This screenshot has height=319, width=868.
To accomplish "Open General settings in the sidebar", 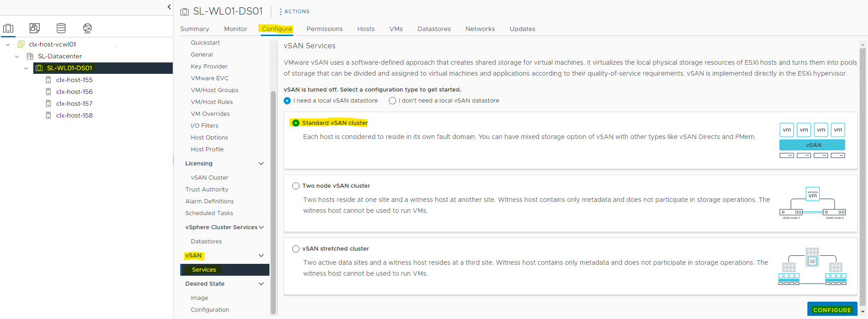I will click(202, 55).
